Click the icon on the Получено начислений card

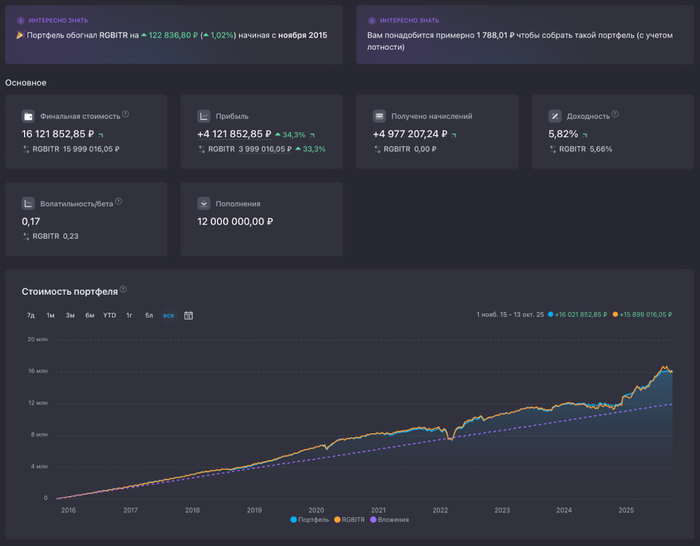click(x=379, y=116)
